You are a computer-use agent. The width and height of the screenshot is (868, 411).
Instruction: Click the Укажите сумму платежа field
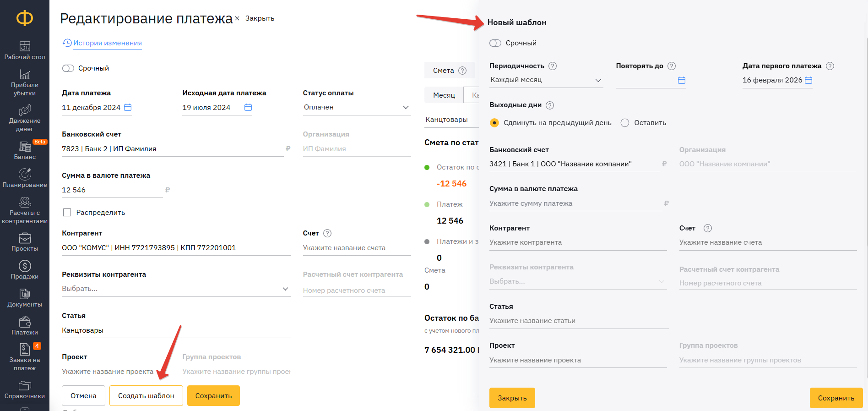point(575,203)
